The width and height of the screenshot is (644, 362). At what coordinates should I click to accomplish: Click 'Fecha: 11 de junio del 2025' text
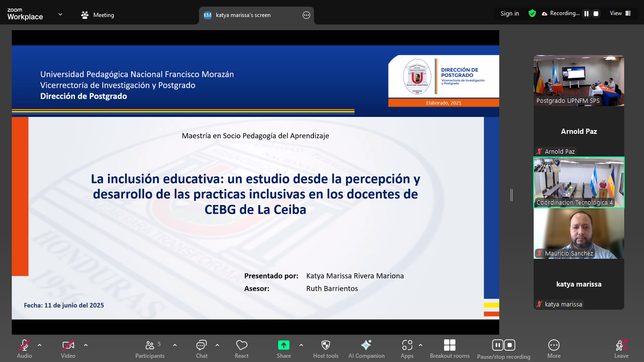pyautogui.click(x=64, y=305)
